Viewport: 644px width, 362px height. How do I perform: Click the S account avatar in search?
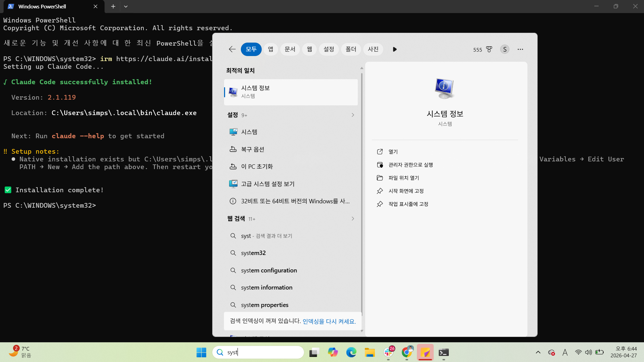coord(504,49)
